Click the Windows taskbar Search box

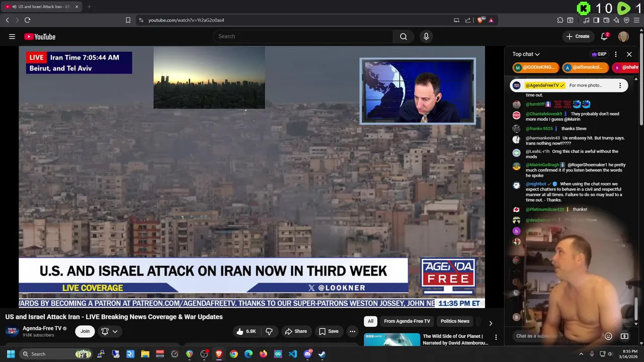(56, 354)
